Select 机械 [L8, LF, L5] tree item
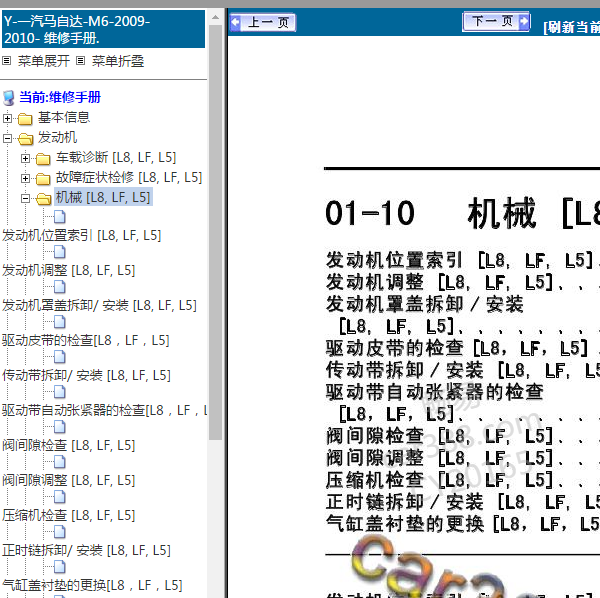The height and width of the screenshot is (598, 600). click(103, 197)
